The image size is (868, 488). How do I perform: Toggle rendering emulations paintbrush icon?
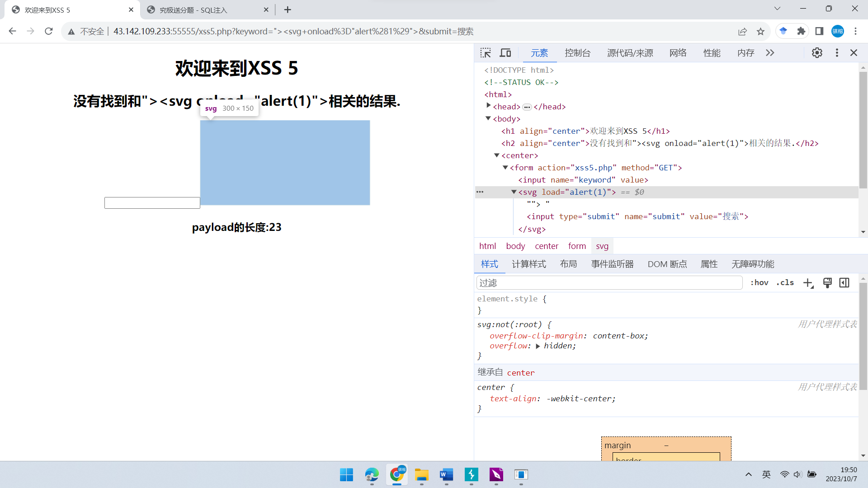click(x=827, y=283)
